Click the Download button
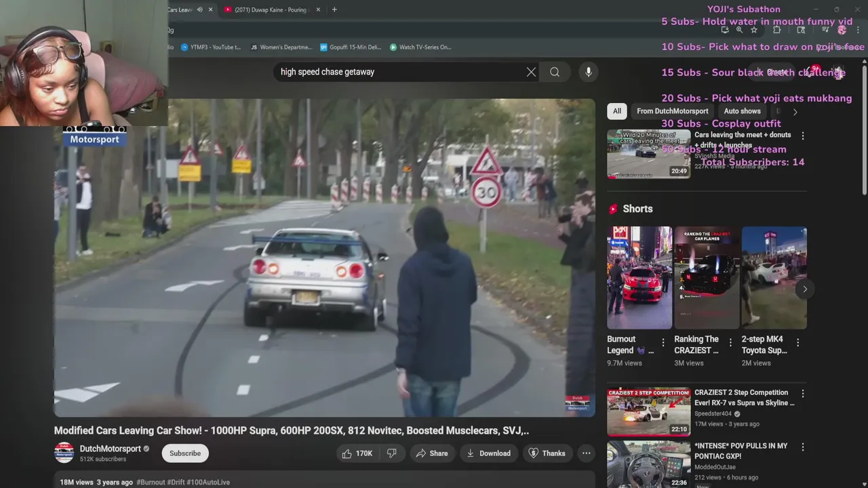The width and height of the screenshot is (868, 488). click(x=488, y=453)
